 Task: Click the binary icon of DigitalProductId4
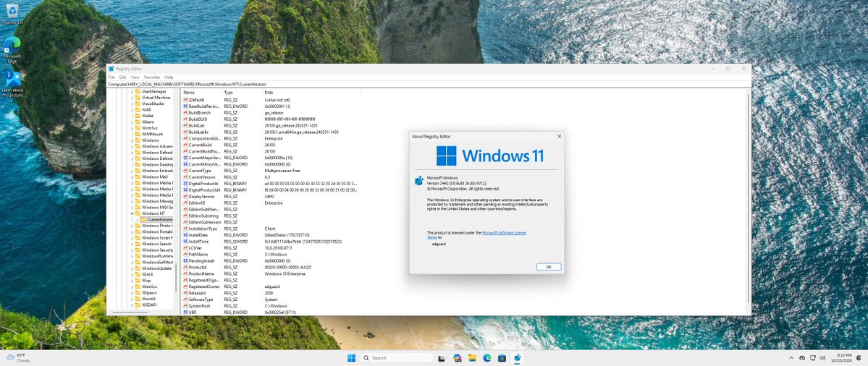click(x=185, y=190)
